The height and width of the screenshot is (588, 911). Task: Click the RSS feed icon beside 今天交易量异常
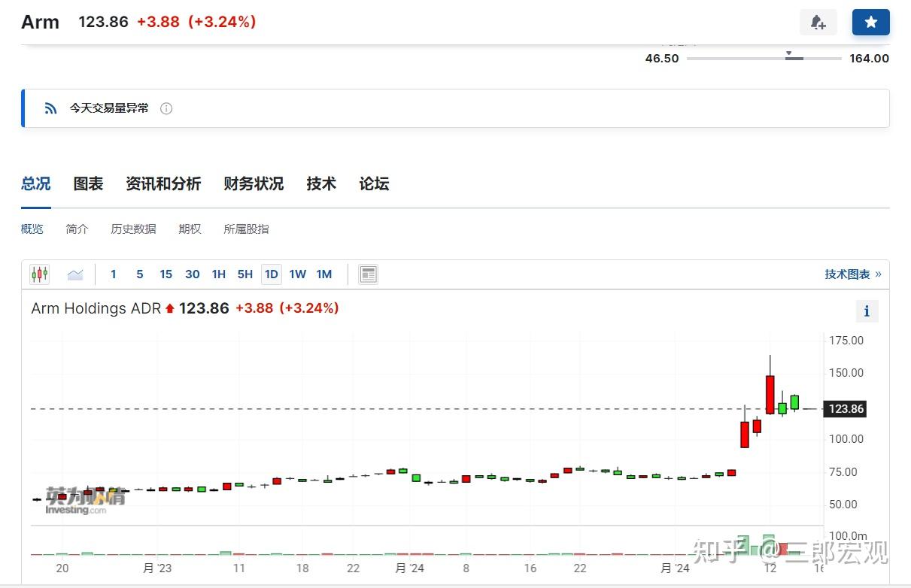(x=50, y=108)
